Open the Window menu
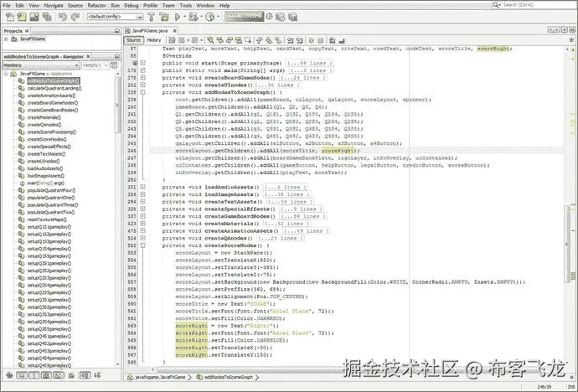This screenshot has width=578, height=392. click(x=205, y=6)
